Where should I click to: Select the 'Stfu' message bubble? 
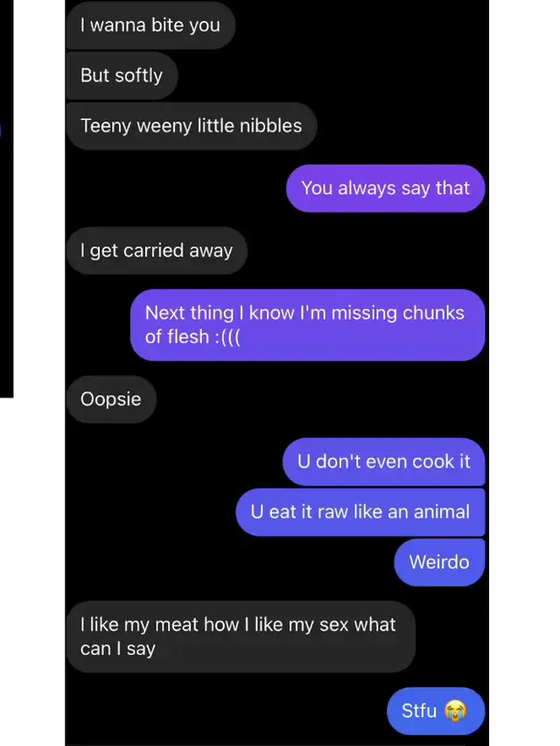coord(436,711)
